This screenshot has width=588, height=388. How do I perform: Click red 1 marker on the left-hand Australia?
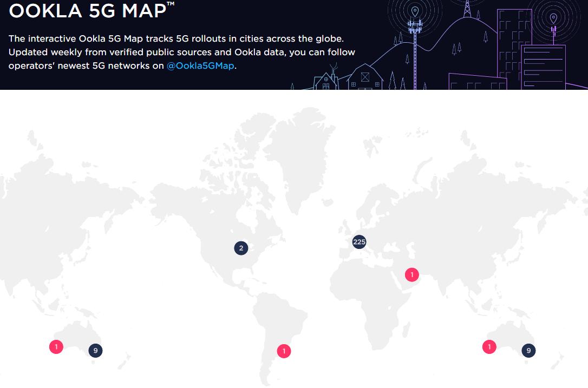tap(56, 346)
